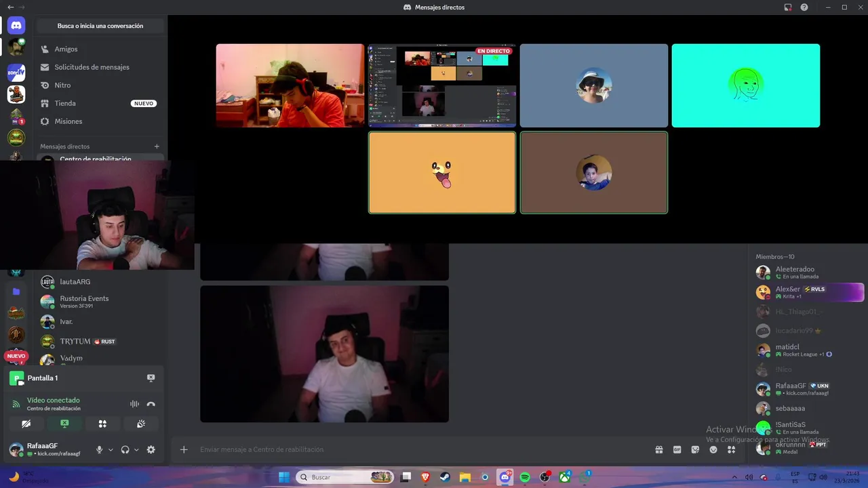Open Steam from taskbar
The height and width of the screenshot is (488, 868).
click(x=445, y=477)
